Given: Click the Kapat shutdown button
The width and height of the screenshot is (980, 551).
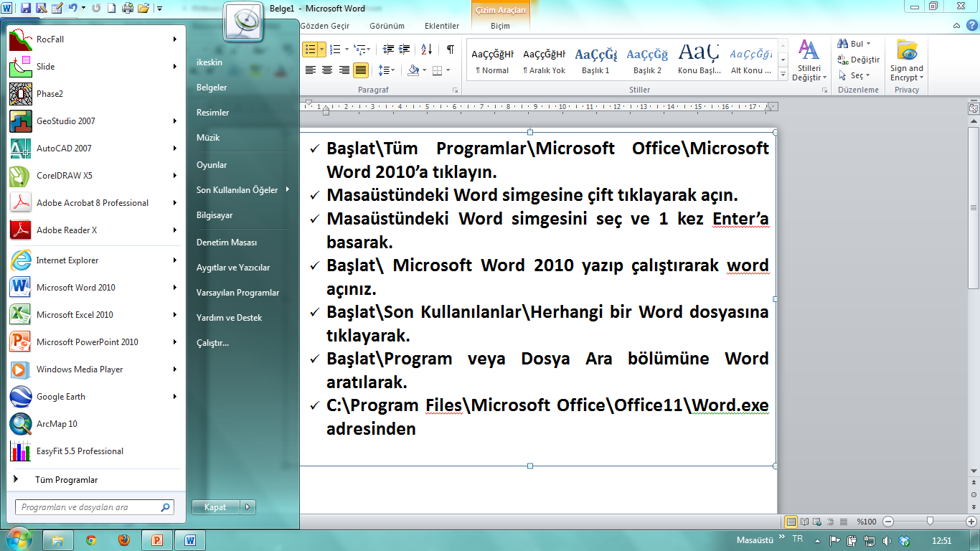Looking at the screenshot, I should pyautogui.click(x=215, y=507).
